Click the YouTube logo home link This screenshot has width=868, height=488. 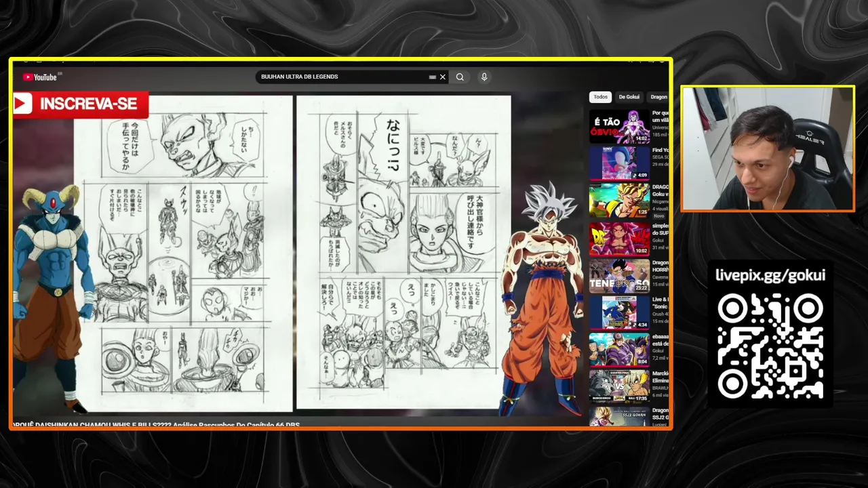pos(41,77)
